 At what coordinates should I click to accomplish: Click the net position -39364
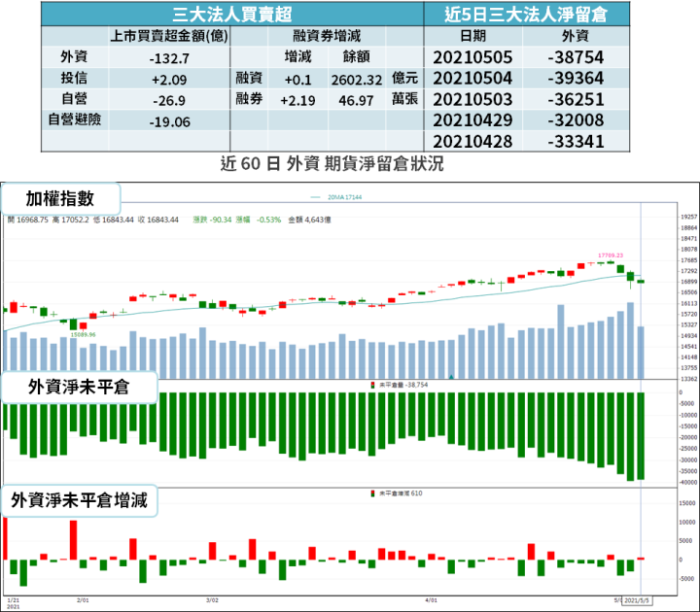point(576,79)
